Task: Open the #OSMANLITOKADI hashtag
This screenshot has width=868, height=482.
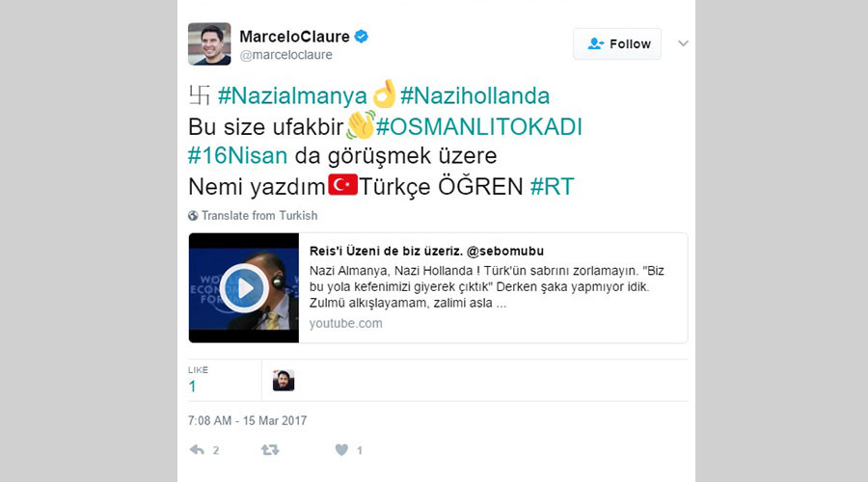Action: pos(479,126)
